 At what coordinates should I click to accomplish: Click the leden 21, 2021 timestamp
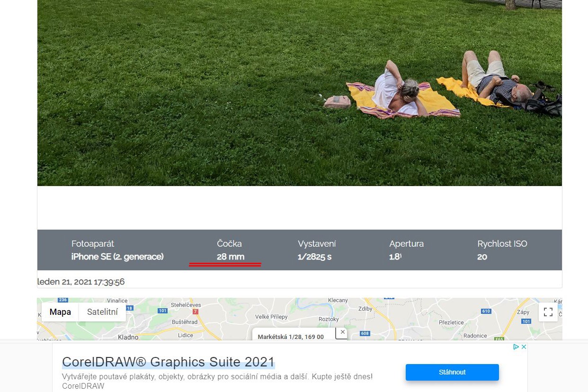coord(81,282)
